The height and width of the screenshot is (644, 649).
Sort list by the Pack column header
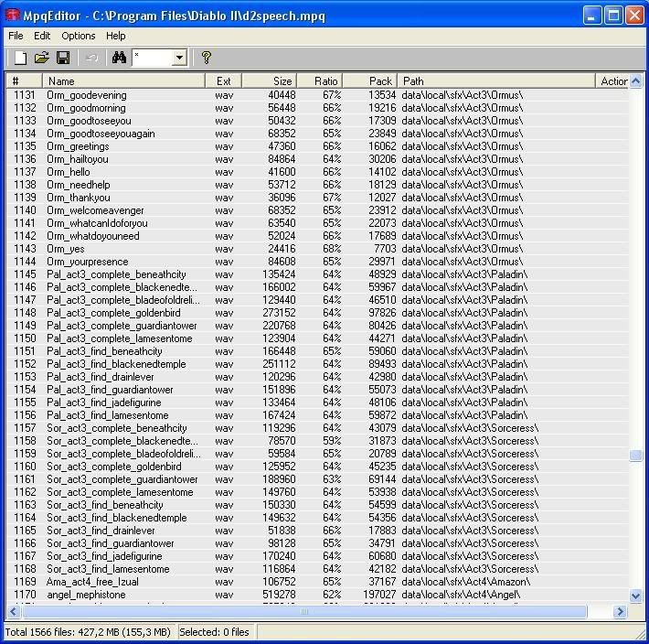(x=370, y=81)
